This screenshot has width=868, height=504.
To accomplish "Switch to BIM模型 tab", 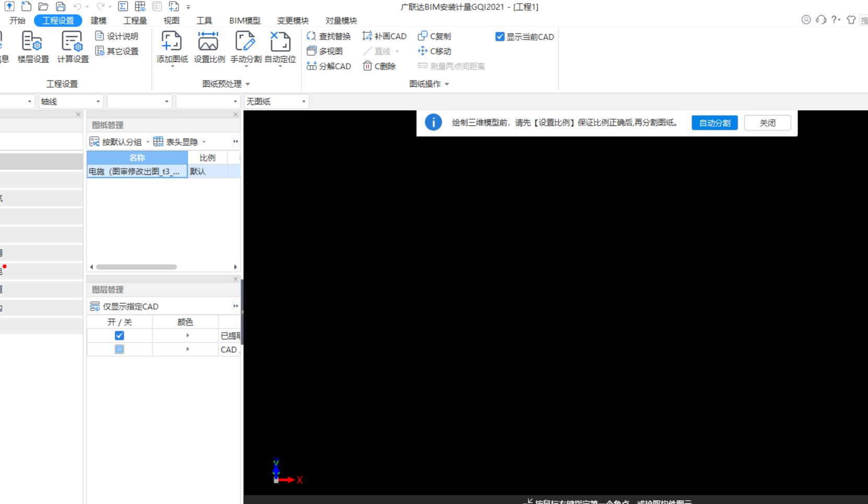I will [244, 20].
